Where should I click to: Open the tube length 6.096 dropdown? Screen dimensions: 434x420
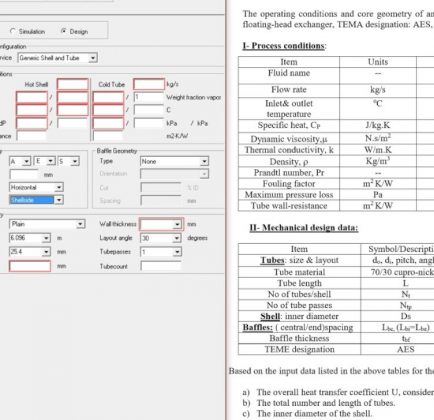pos(46,238)
